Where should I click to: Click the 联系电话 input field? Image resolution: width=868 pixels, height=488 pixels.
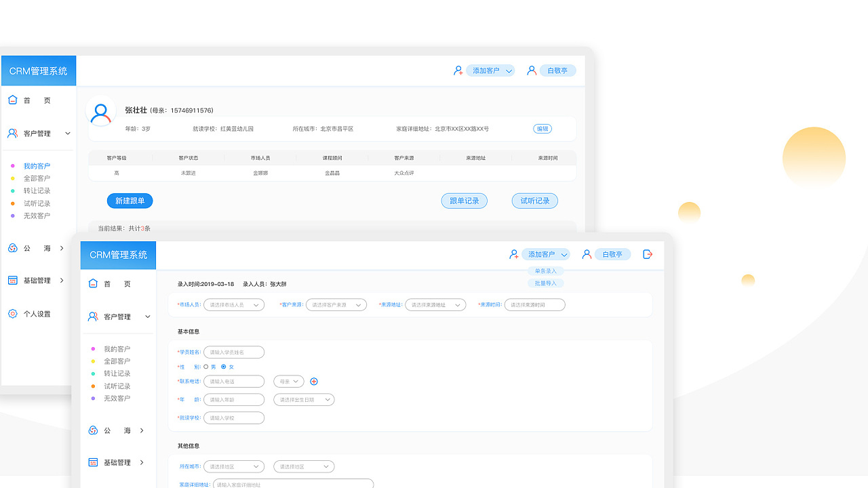point(234,382)
